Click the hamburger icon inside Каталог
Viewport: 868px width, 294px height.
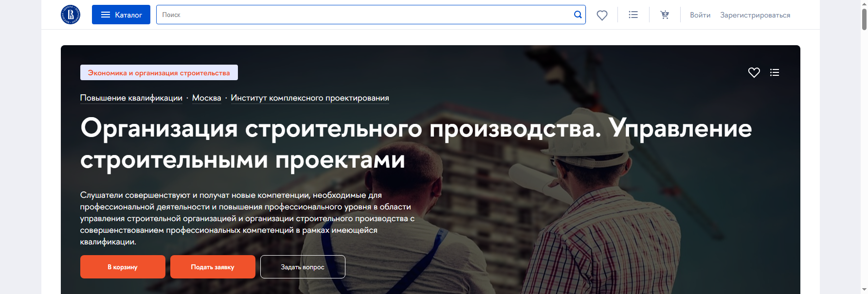106,15
